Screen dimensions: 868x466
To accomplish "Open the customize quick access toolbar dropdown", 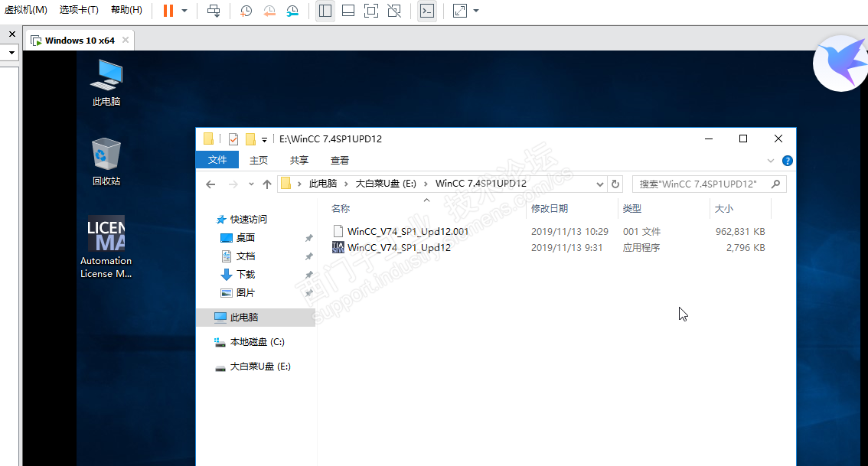I will pos(264,139).
